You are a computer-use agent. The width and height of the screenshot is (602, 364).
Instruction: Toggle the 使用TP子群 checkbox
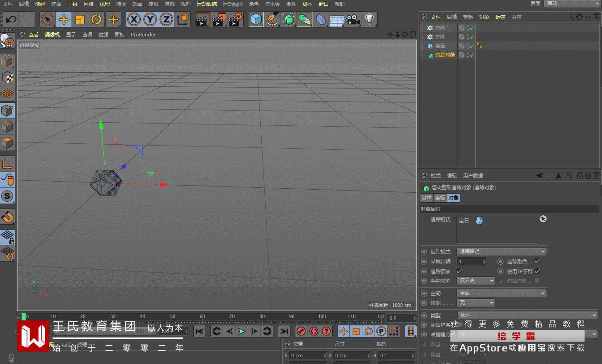(x=537, y=271)
